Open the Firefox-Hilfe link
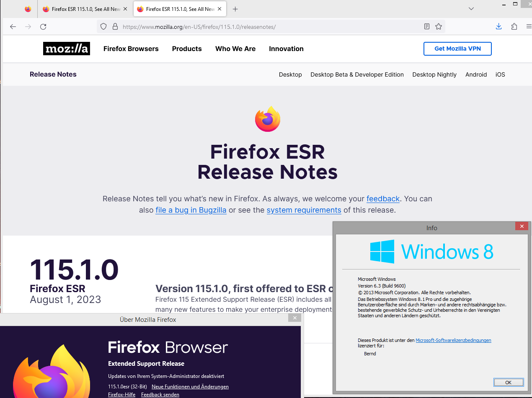The image size is (532, 398). pyautogui.click(x=121, y=395)
